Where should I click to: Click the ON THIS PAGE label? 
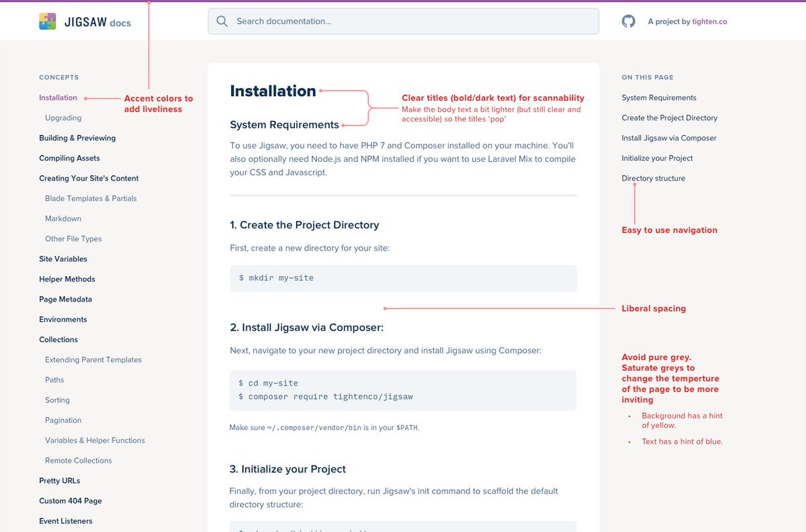tap(647, 77)
